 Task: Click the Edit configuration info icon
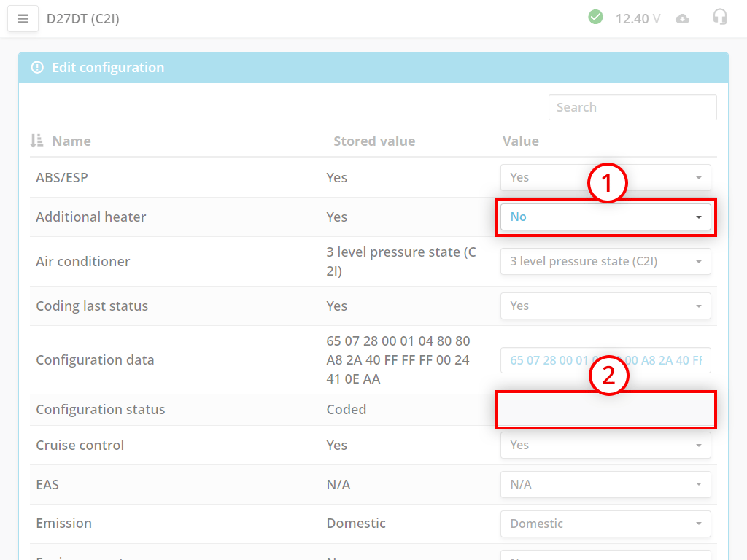tap(37, 68)
